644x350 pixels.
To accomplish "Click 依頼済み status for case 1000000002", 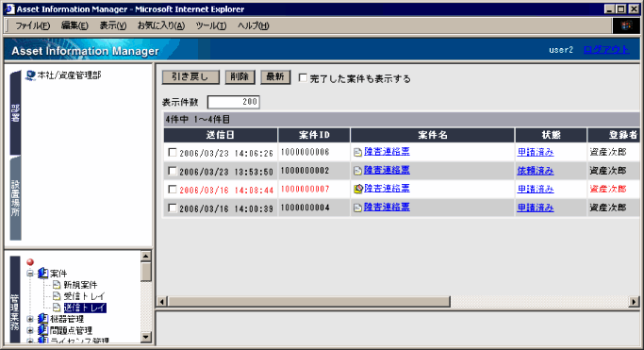I will click(536, 171).
